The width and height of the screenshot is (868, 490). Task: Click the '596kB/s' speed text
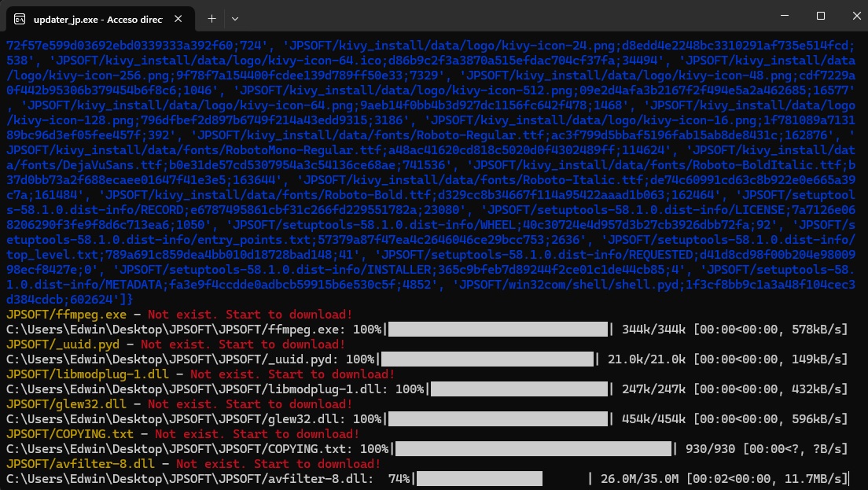(x=816, y=419)
